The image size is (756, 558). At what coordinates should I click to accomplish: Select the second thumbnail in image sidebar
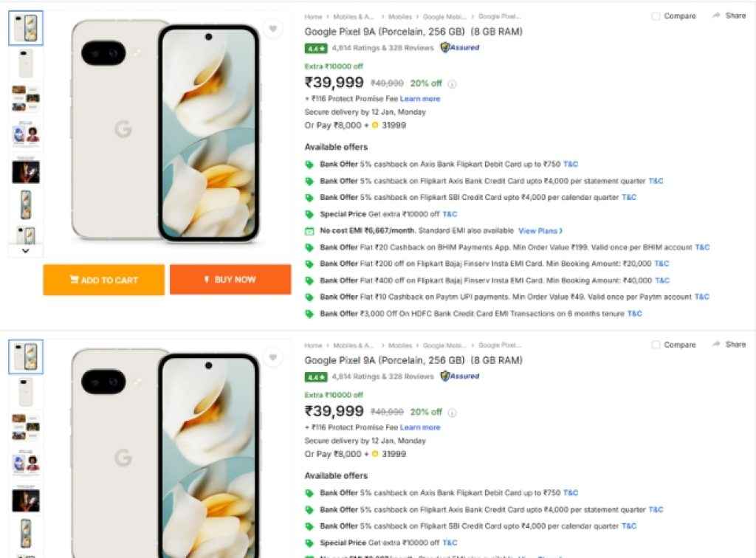[x=25, y=64]
